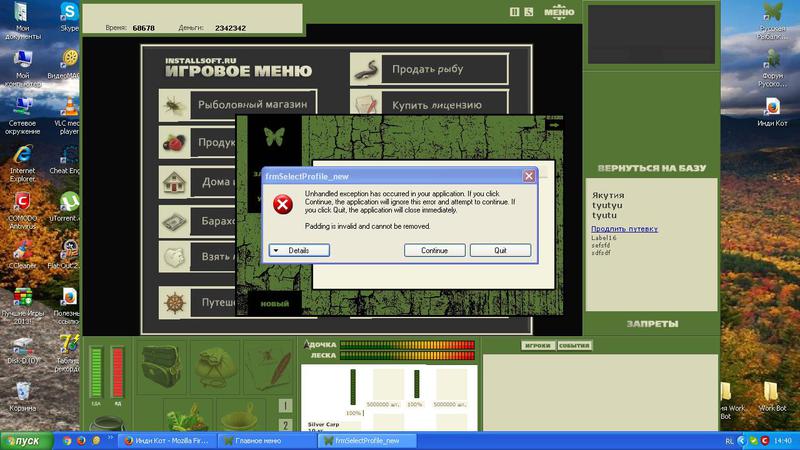
Task: Open Корзина recycle bin icon
Action: [22, 397]
